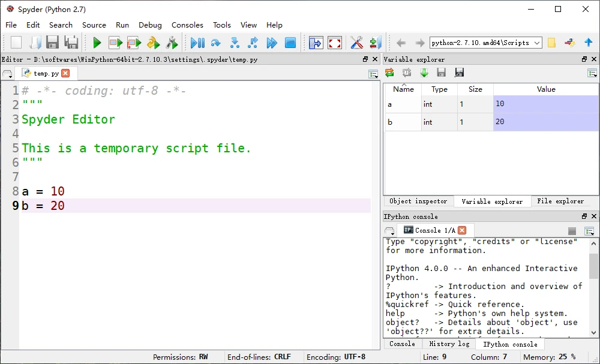Click the IPython console vertical scrollbar
This screenshot has width=600, height=364.
coord(593,287)
